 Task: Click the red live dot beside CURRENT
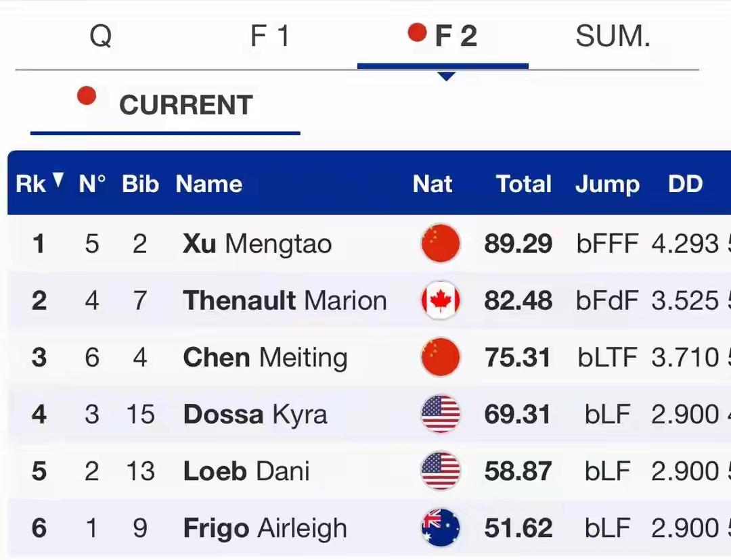tap(87, 96)
